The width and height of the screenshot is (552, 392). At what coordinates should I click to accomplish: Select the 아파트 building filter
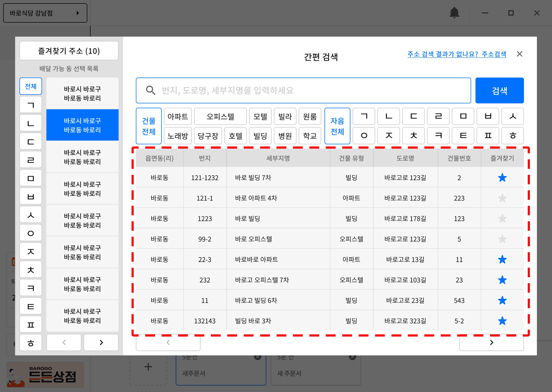(x=178, y=116)
